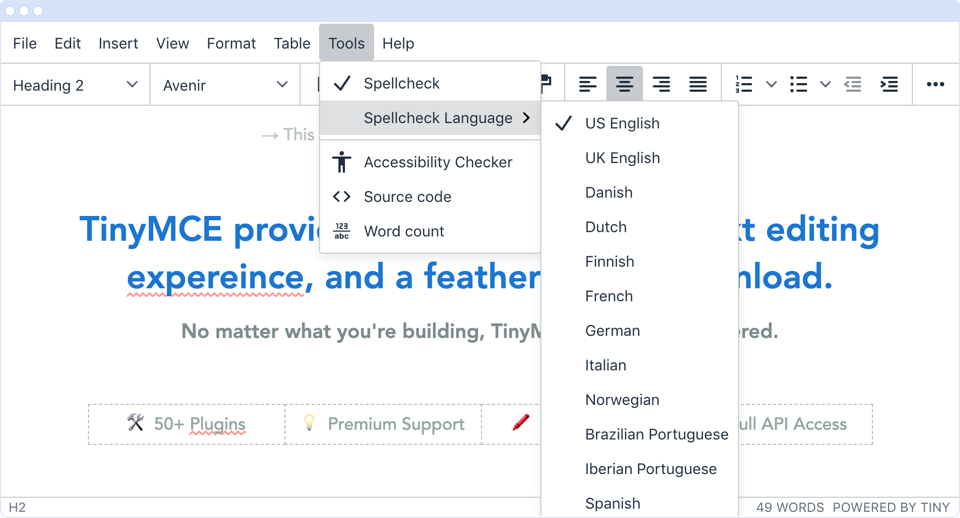Click the Accessibility Checker person icon
Viewport: 960px width, 518px height.
342,162
